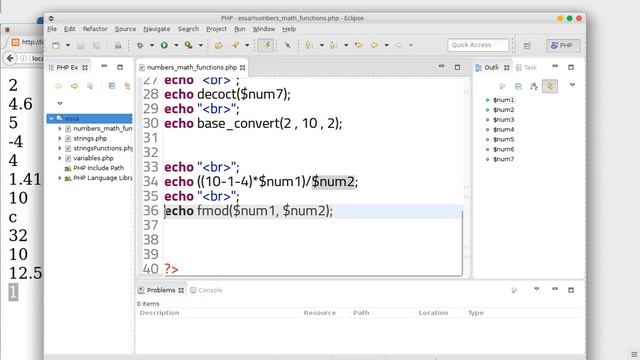This screenshot has height=360, width=640.
Task: Open the Window menu
Action: coord(264,29)
